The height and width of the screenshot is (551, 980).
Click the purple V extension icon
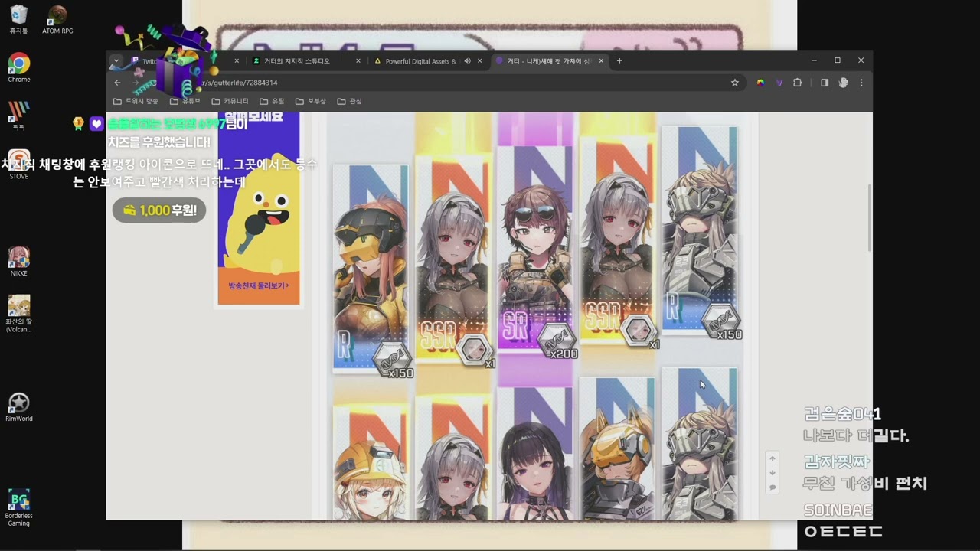click(779, 83)
